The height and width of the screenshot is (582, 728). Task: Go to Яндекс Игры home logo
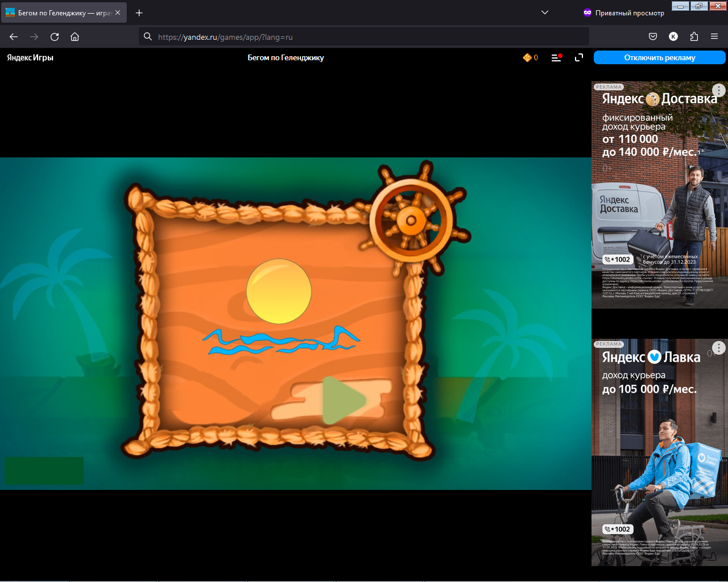(30, 57)
